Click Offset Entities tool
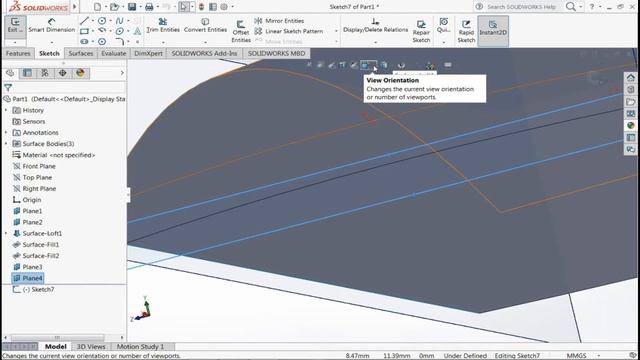 (241, 31)
